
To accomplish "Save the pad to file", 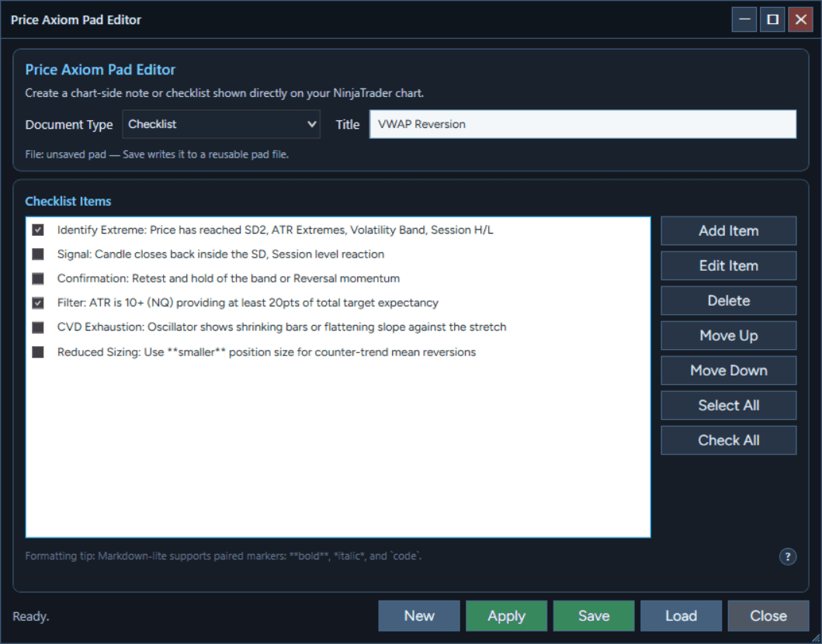I will coord(594,616).
